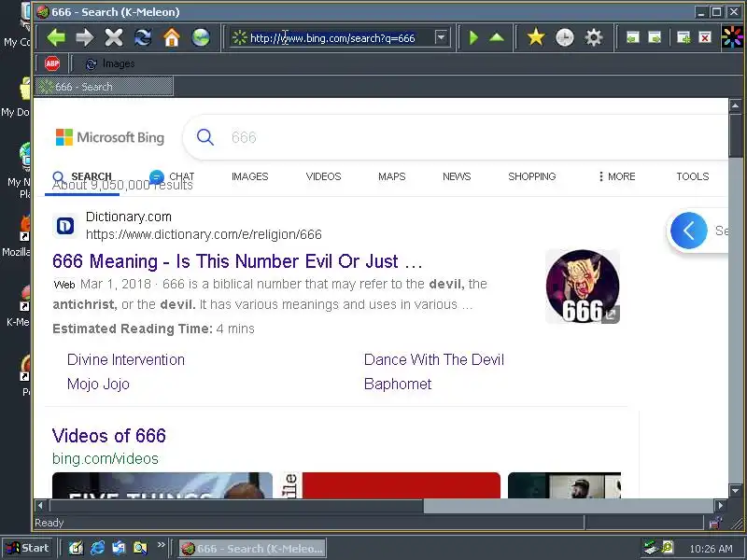The width and height of the screenshot is (747, 560).
Task: Go up one level with green triangle
Action: [x=497, y=37]
